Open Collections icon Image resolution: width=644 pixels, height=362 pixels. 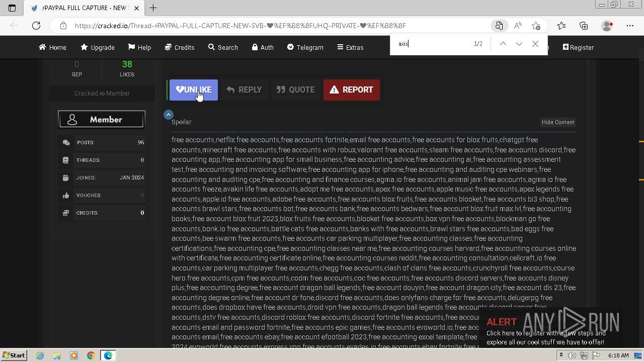click(x=584, y=26)
